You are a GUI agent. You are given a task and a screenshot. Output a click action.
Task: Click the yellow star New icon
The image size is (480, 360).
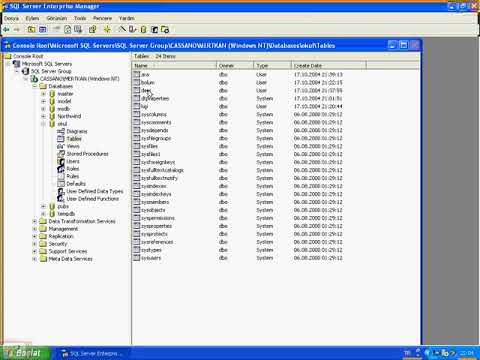[x=107, y=30]
